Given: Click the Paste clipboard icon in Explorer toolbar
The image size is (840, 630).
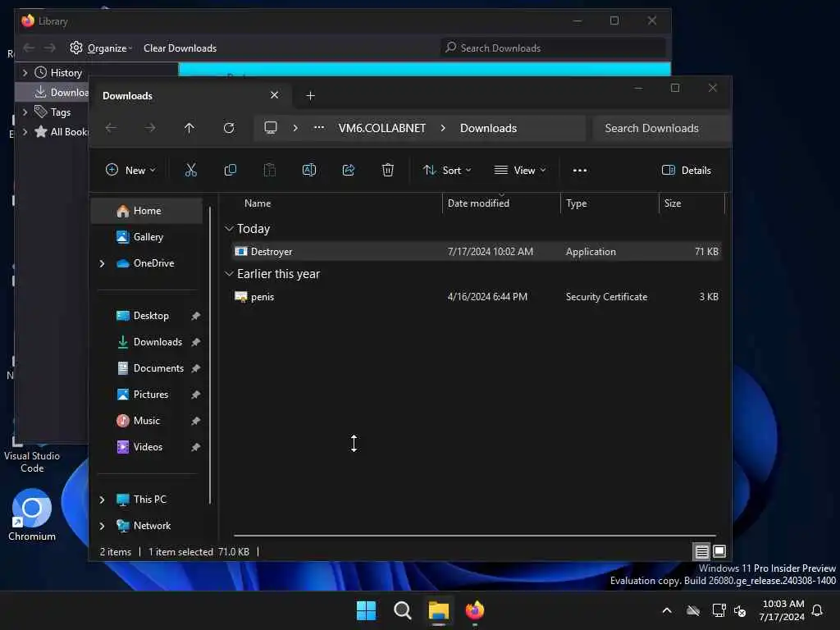Looking at the screenshot, I should coord(269,171).
